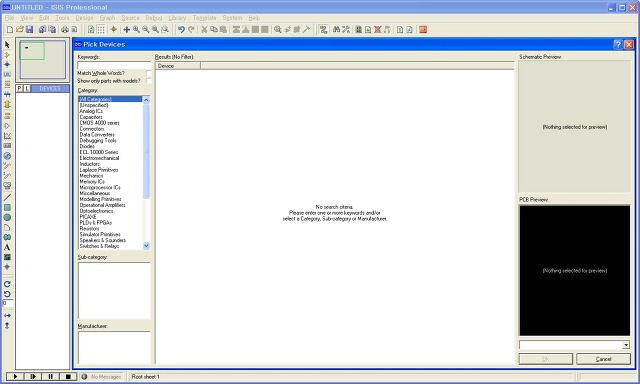Select the Switches & Relays category
This screenshot has height=384, width=640.
[x=99, y=246]
